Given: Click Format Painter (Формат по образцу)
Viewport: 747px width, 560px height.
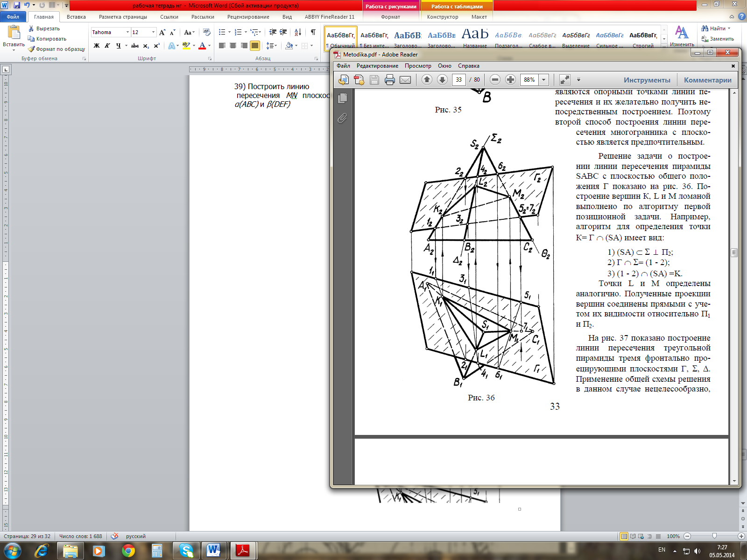Looking at the screenshot, I should pyautogui.click(x=56, y=49).
